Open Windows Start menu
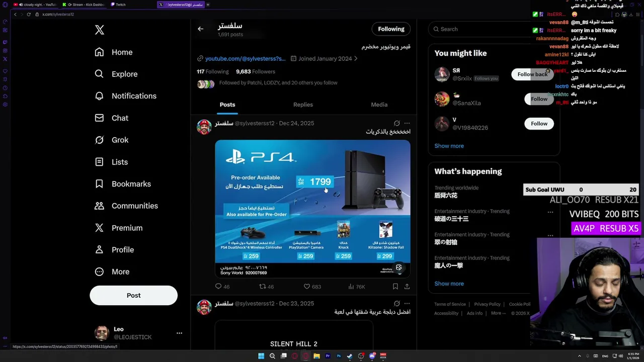The image size is (644, 362). (x=261, y=356)
